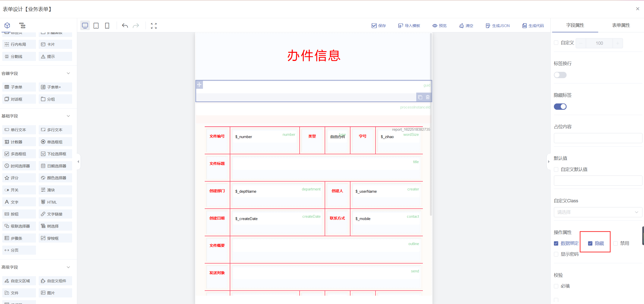Click the 生成JSON button
Viewport: 644px width, 304px height.
pyautogui.click(x=497, y=26)
